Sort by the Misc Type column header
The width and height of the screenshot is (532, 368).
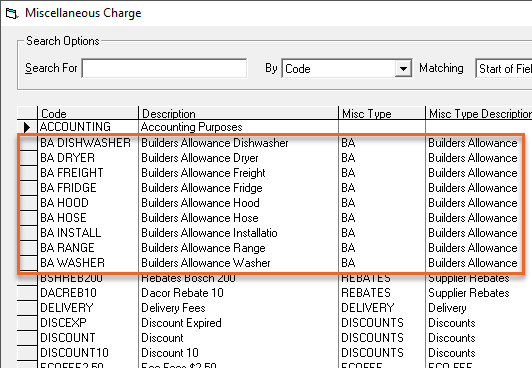click(x=382, y=113)
